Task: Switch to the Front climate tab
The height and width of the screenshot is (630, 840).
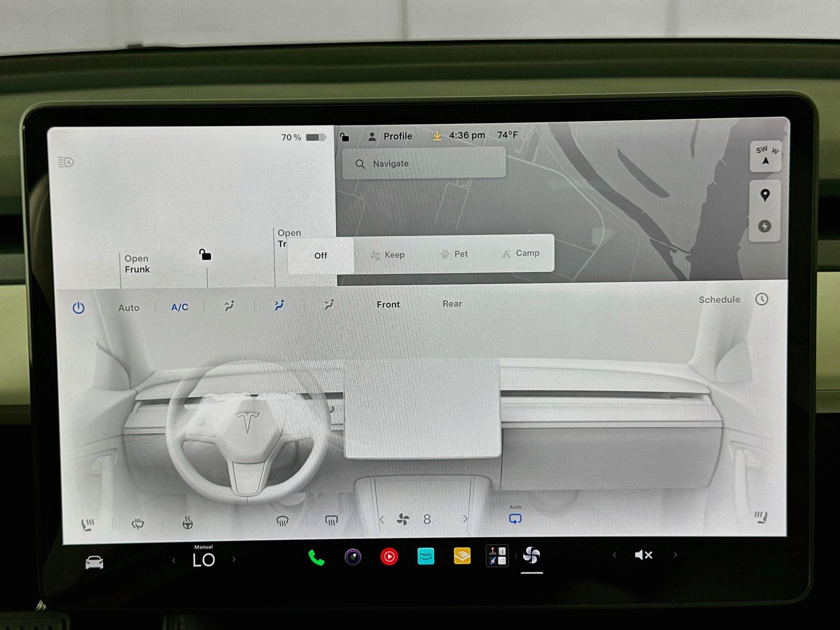Action: 388,305
